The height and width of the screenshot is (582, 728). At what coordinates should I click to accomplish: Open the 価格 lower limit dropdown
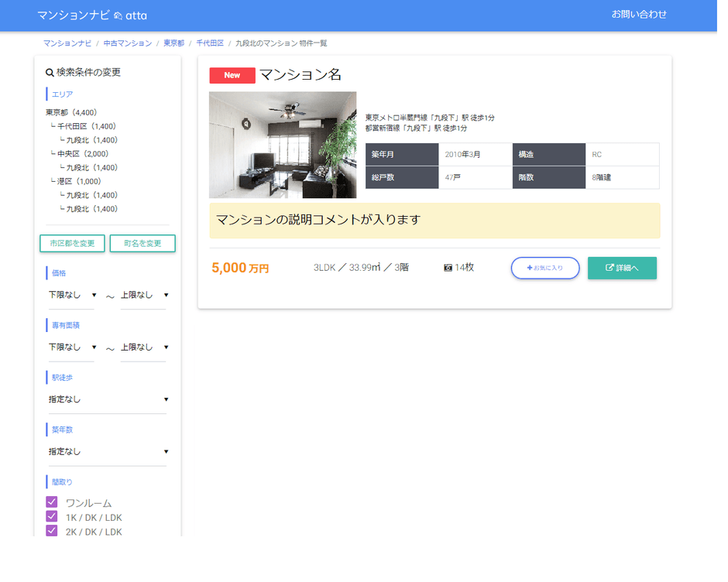coord(72,295)
